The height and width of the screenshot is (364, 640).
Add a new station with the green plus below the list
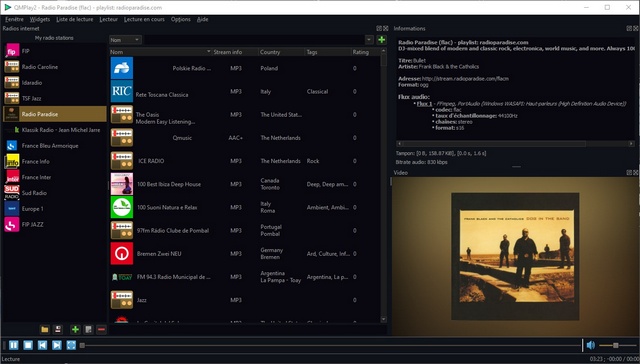[x=75, y=329]
